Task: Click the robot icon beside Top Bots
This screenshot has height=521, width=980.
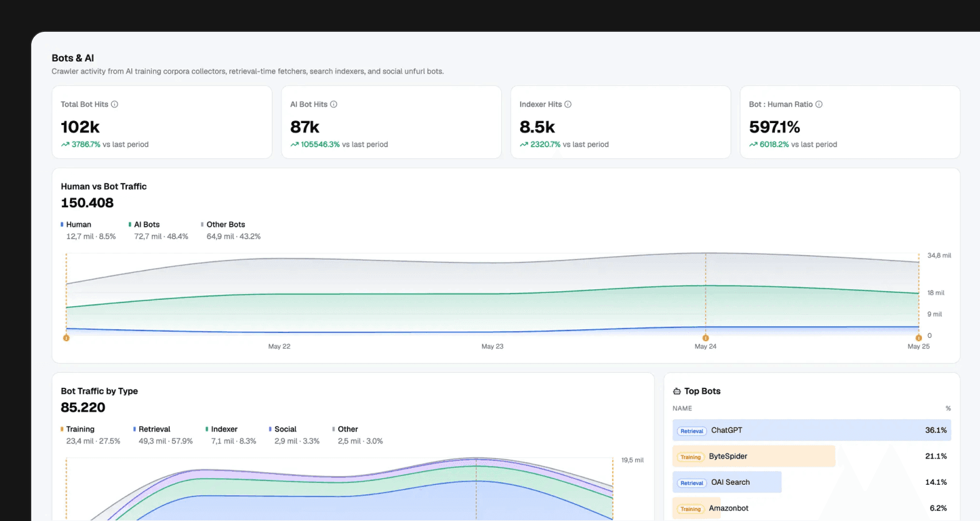Action: click(677, 391)
